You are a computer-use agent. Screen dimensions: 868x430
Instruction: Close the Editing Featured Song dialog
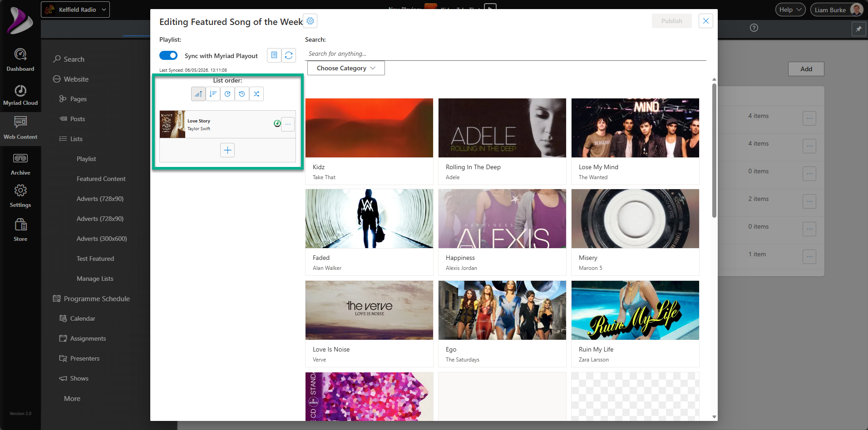(706, 21)
